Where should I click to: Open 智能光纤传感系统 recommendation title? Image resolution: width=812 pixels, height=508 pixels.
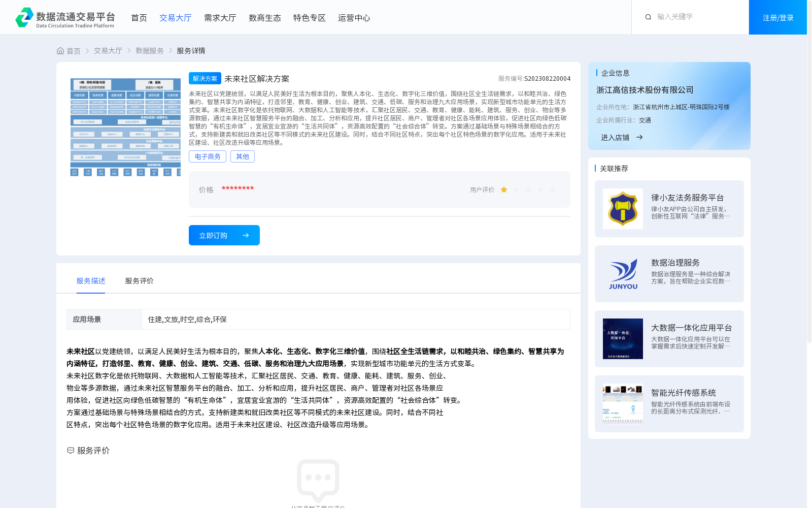point(684,393)
